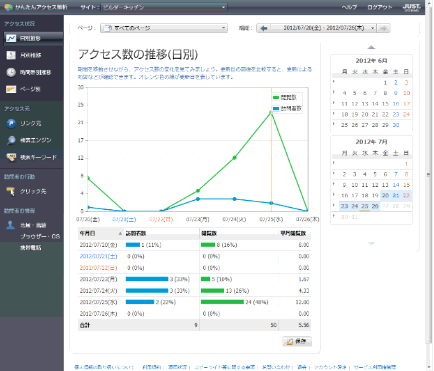Open the site selection dropdown
Image resolution: width=434 pixels, height=371 pixels.
pos(163,7)
